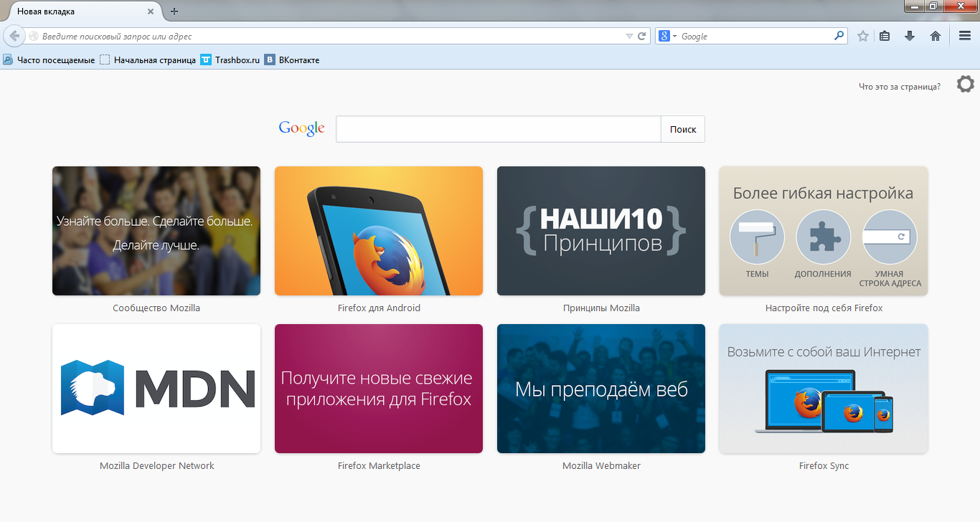Click the reload page icon in address bar
This screenshot has width=980, height=522.
642,36
